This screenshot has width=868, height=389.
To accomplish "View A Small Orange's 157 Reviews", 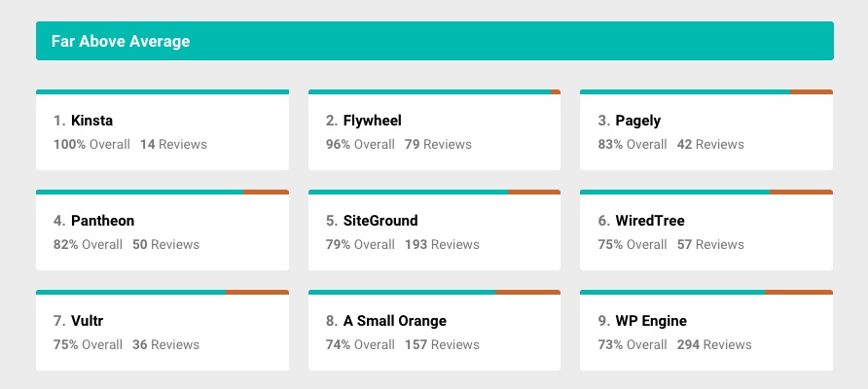I will (x=442, y=344).
